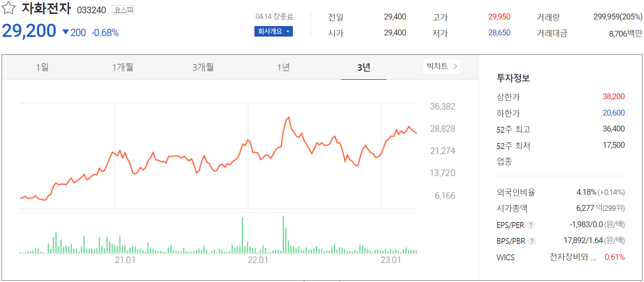Open the BPS/PBR help question mark

pyautogui.click(x=532, y=241)
